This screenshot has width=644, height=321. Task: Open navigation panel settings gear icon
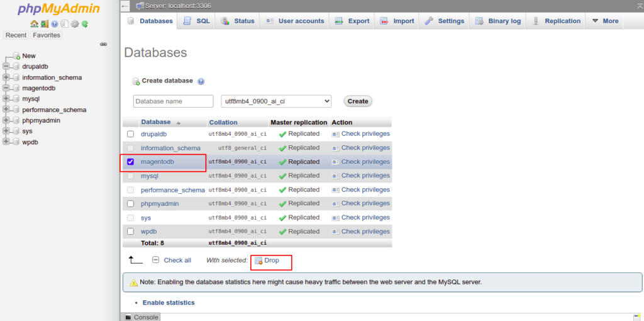[74, 24]
